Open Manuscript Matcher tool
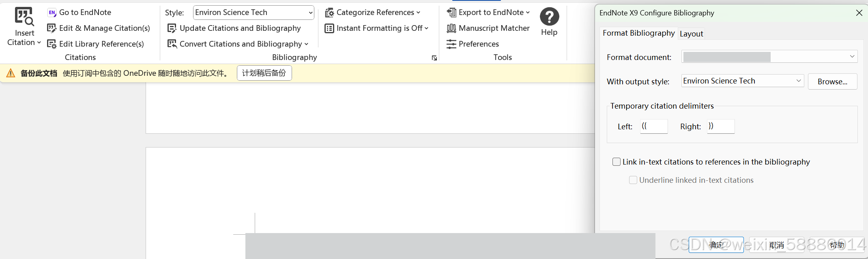868x259 pixels. pyautogui.click(x=488, y=28)
